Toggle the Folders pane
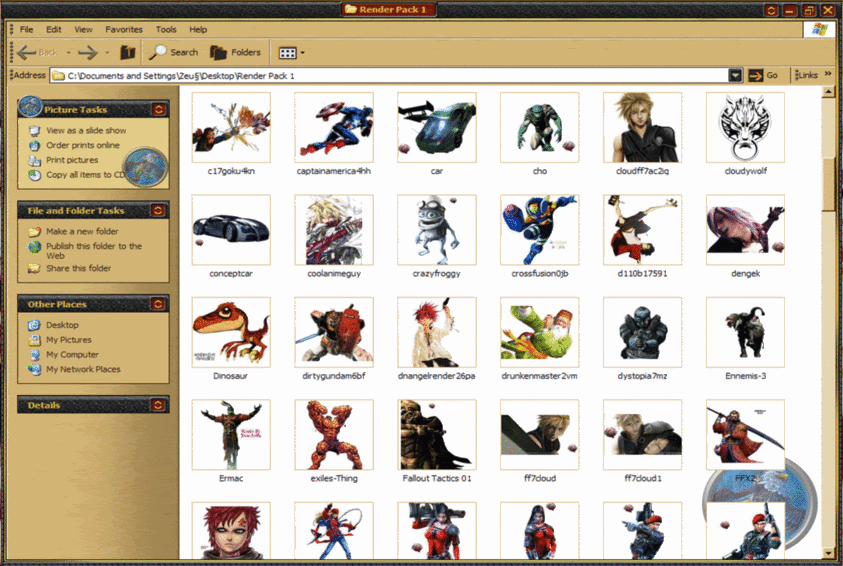This screenshot has width=843, height=566. (x=235, y=52)
